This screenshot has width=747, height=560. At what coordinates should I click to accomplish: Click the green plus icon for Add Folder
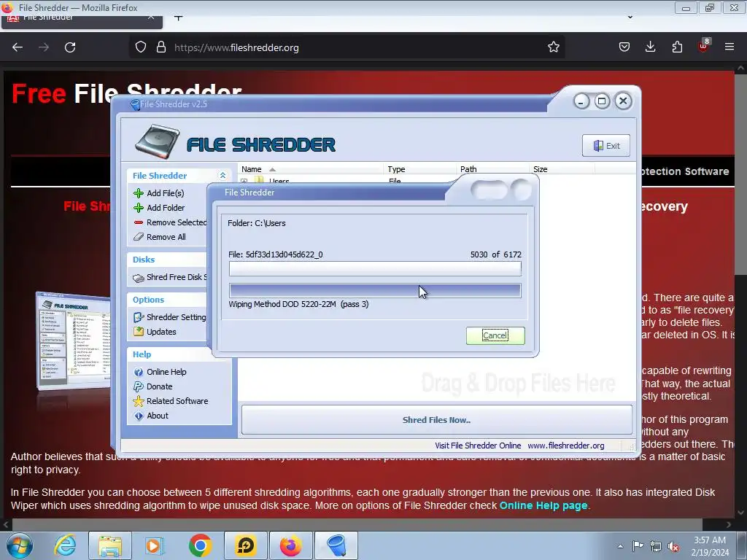(139, 208)
